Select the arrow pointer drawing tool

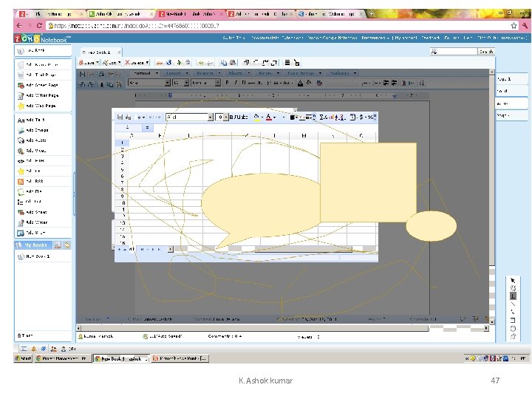click(513, 281)
